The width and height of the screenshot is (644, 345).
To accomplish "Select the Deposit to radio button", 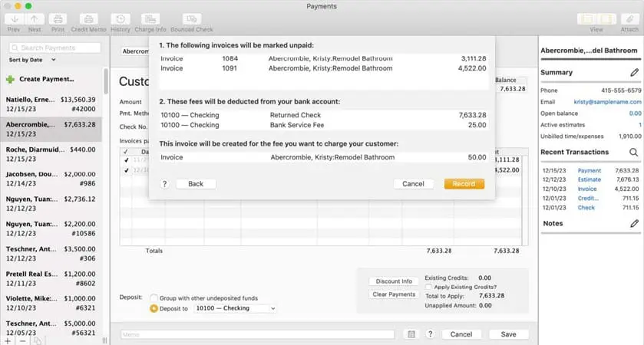I will tap(154, 308).
